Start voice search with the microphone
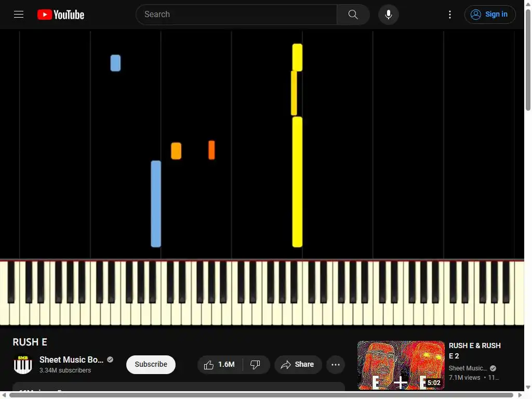Image resolution: width=532 pixels, height=399 pixels. click(x=389, y=15)
